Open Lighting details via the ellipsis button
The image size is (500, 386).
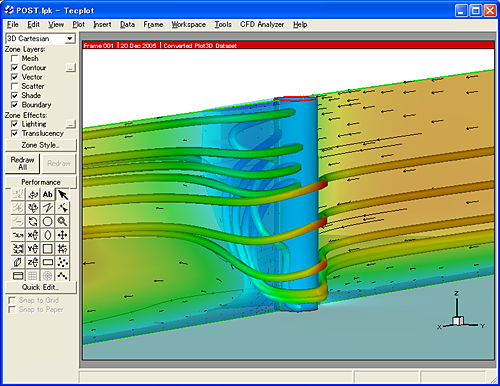pos(71,124)
